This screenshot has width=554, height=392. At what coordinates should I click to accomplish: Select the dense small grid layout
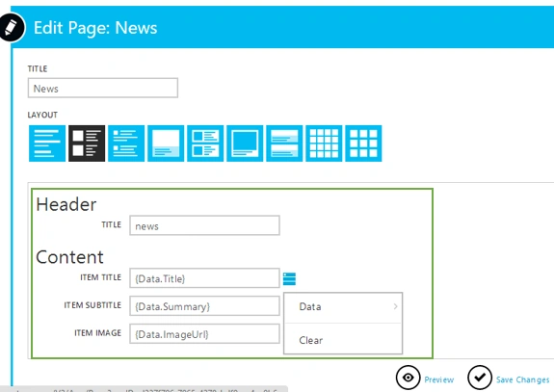[324, 144]
